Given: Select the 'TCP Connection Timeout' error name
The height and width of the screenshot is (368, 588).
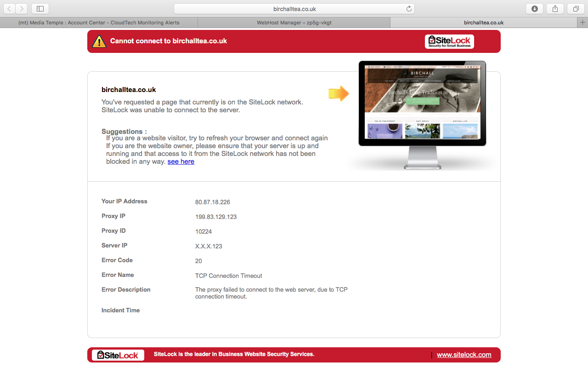Looking at the screenshot, I should (x=229, y=276).
